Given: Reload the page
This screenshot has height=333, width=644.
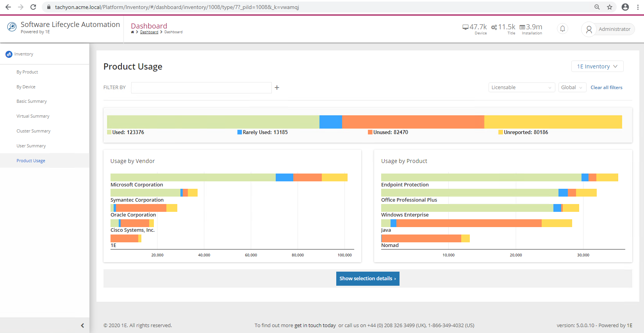Looking at the screenshot, I should click(x=33, y=7).
